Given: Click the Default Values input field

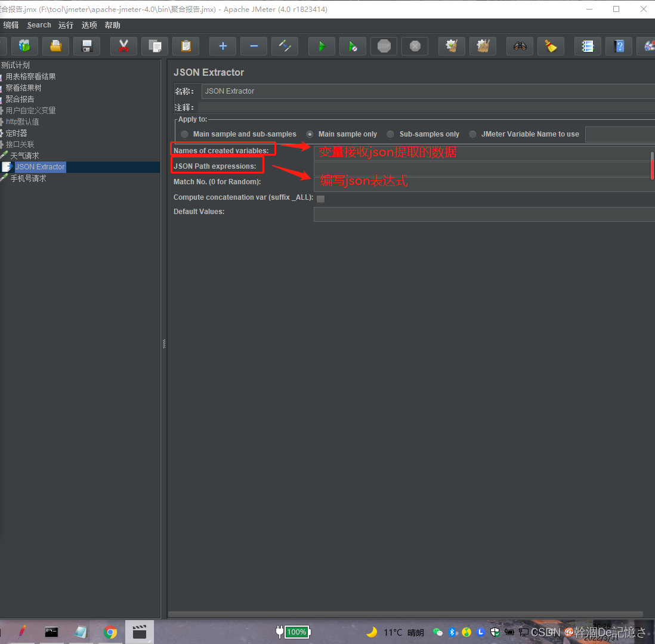Looking at the screenshot, I should coord(484,214).
